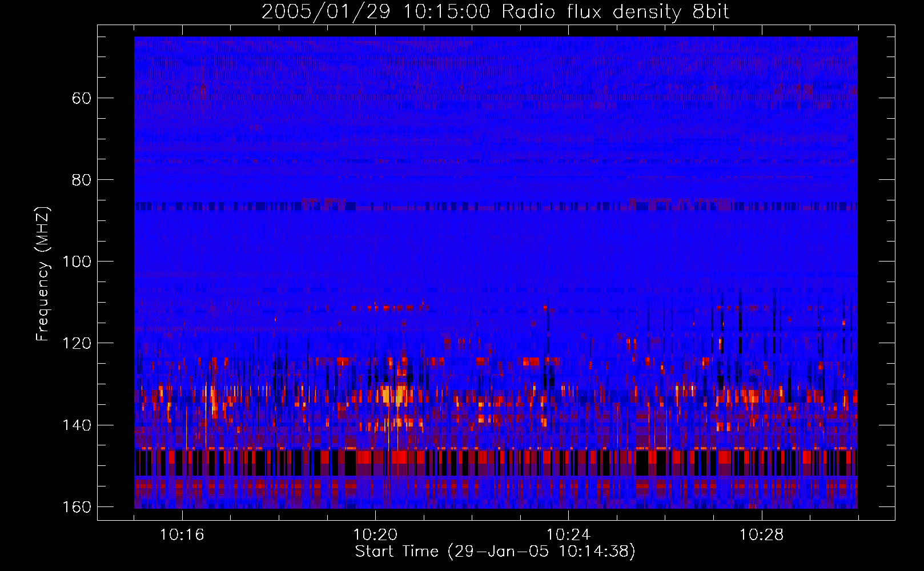Click the 10:20 time tick label

(x=375, y=535)
